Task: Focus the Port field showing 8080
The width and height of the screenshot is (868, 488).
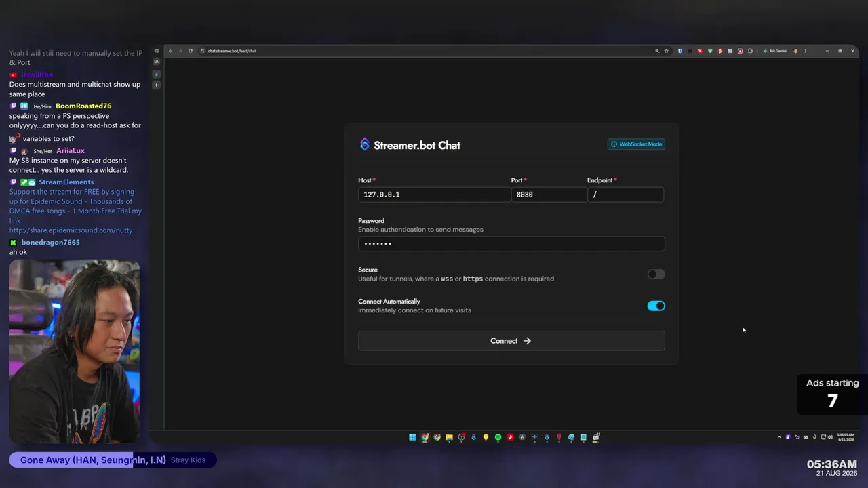Action: pos(549,195)
